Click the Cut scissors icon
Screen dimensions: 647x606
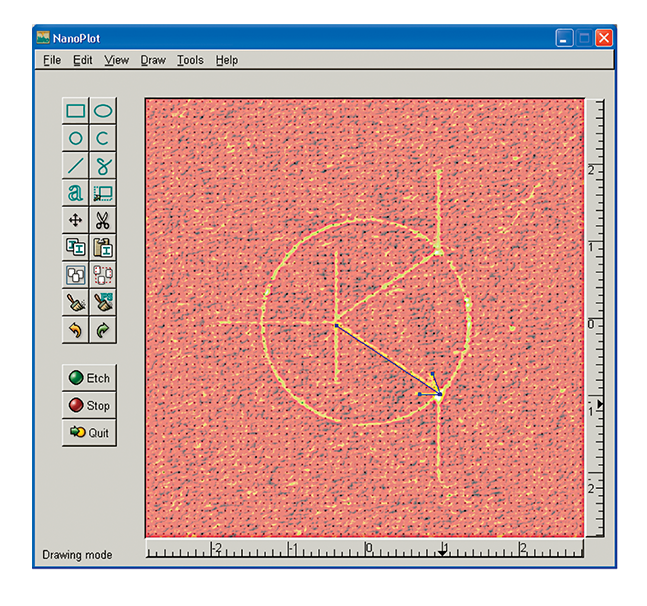[103, 219]
